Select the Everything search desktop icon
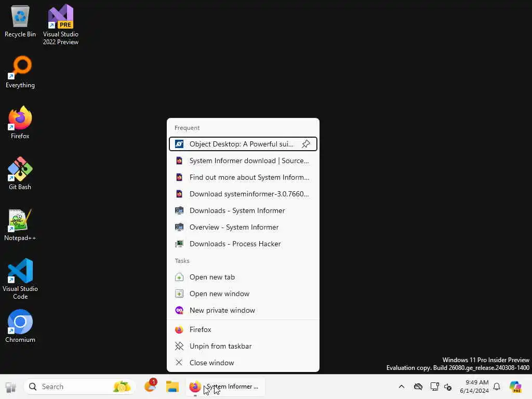 [x=20, y=72]
